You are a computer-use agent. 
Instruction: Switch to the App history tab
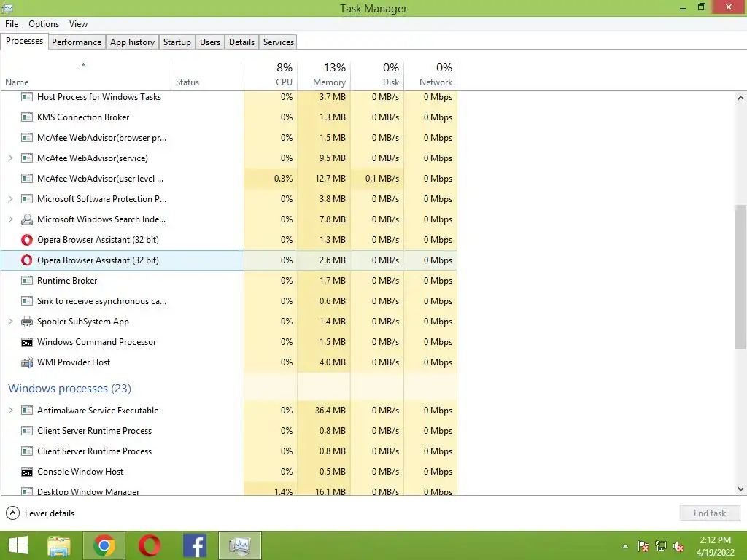coord(133,42)
